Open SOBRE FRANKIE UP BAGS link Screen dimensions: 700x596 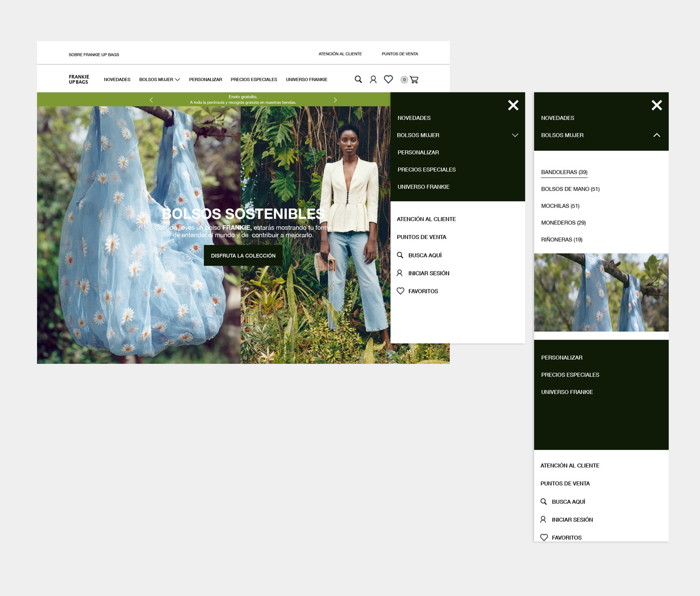pos(94,54)
